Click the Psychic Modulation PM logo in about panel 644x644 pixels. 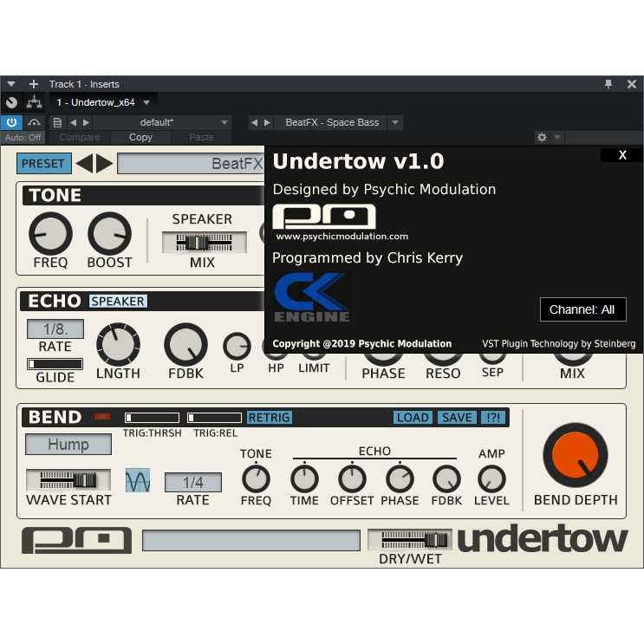coord(324,217)
